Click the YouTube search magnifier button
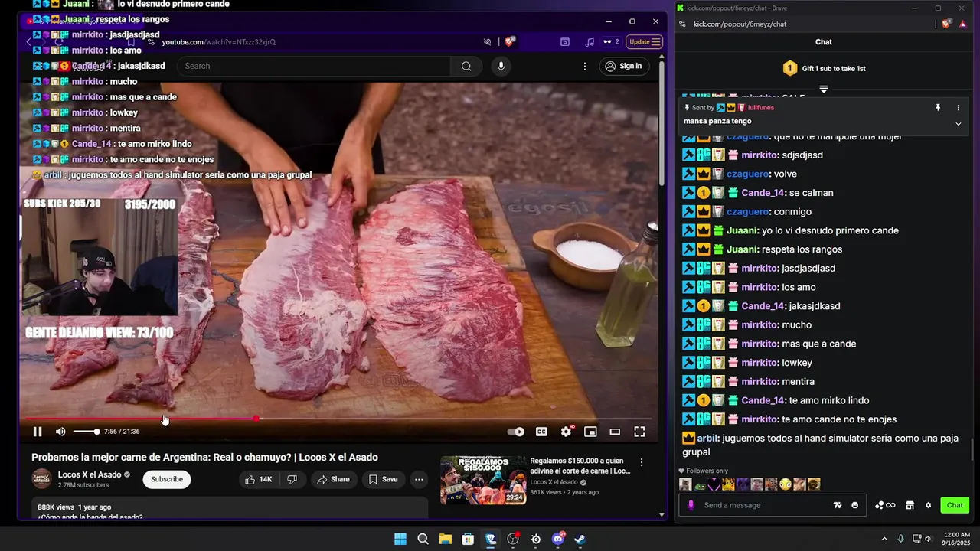 [466, 66]
